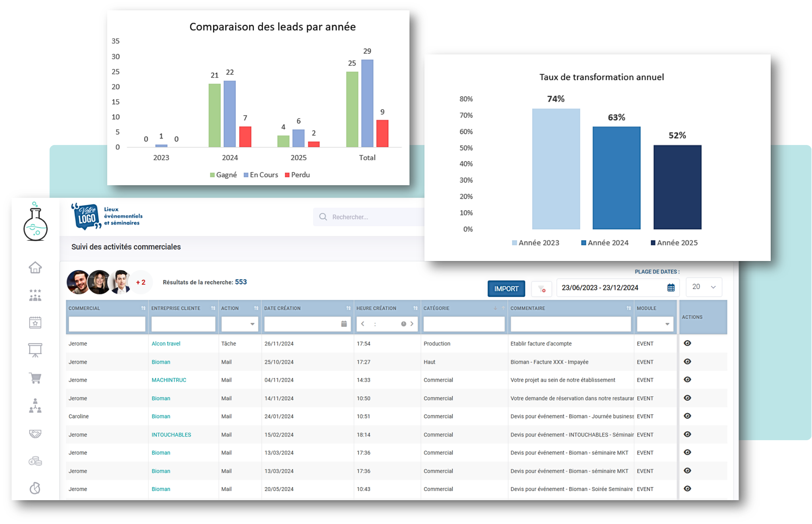View the 14/11/2024 Bioman row
This screenshot has width=812, height=524.
[687, 398]
